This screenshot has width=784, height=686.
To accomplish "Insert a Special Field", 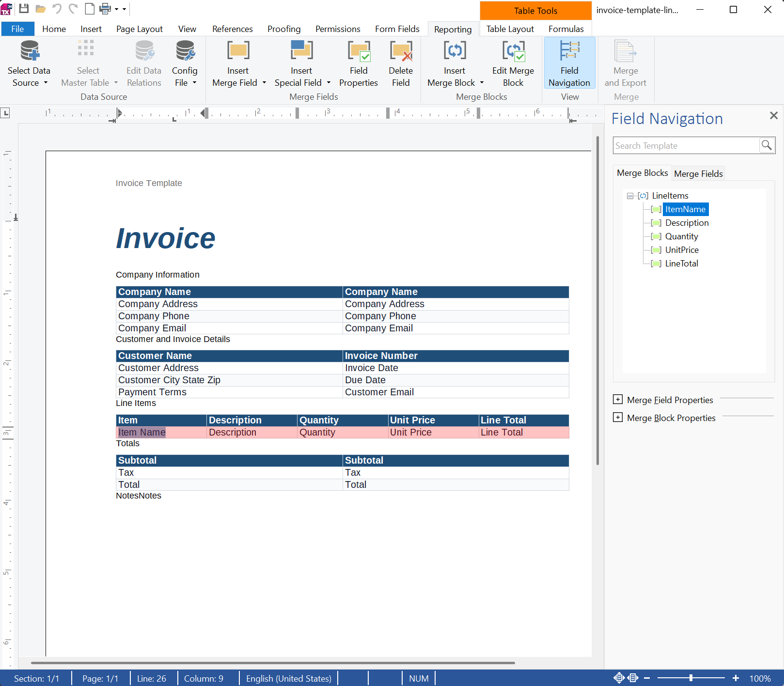I will coord(301,63).
